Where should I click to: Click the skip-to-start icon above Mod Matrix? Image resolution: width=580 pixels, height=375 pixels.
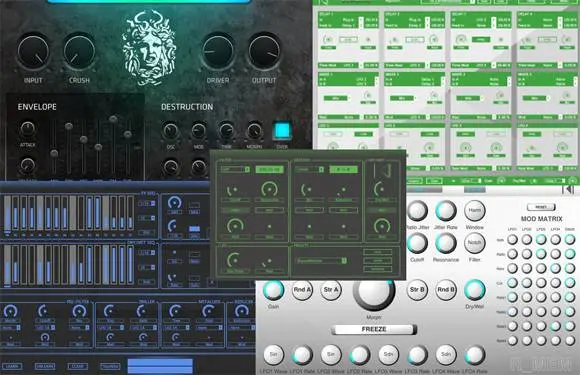pyautogui.click(x=569, y=190)
